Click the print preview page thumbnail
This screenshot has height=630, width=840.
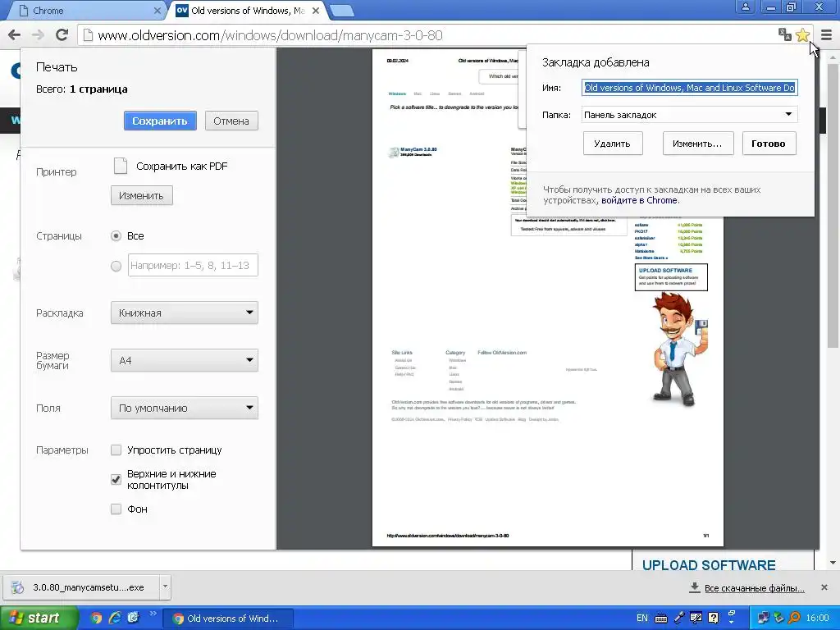547,297
